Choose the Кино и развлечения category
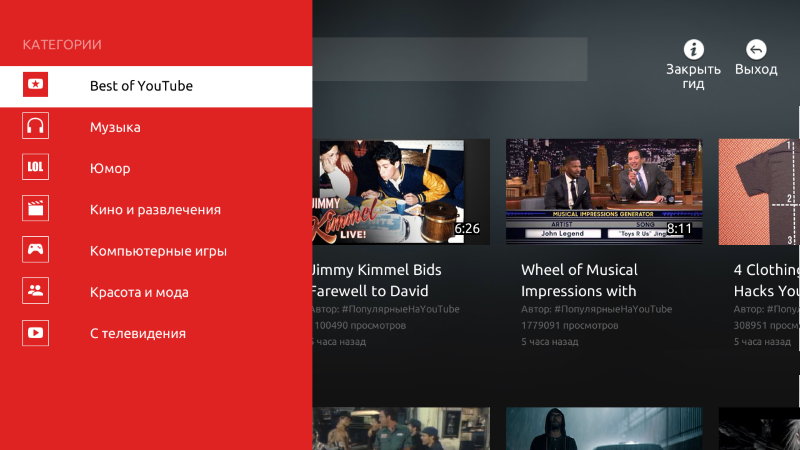The width and height of the screenshot is (800, 450). pyautogui.click(x=156, y=210)
